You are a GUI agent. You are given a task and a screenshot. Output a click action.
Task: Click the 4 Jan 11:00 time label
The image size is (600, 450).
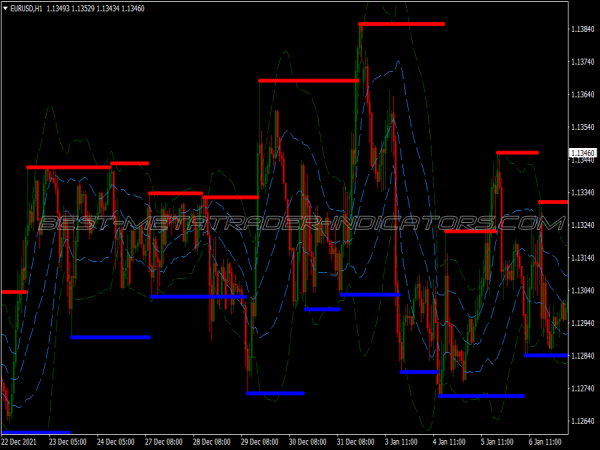pos(449,442)
